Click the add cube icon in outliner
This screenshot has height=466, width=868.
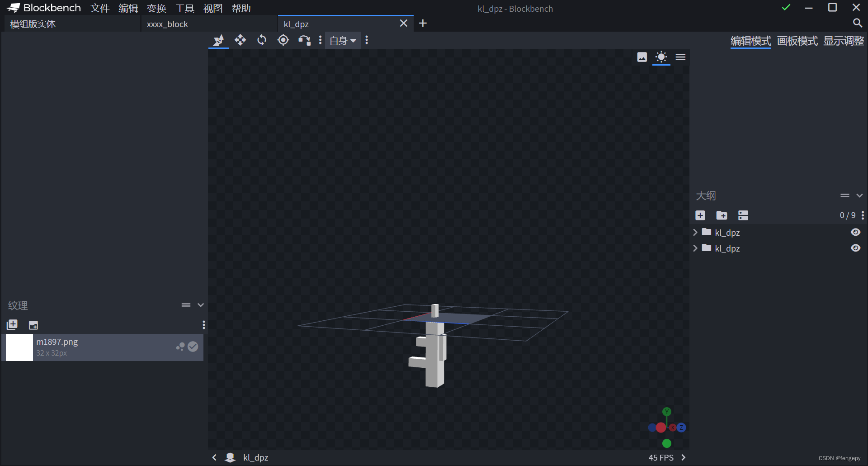pos(700,215)
